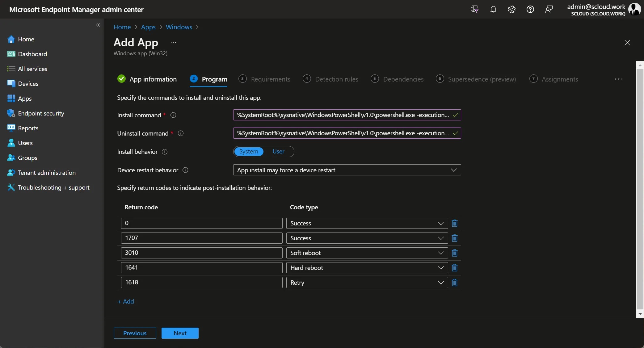Open portal settings gear
This screenshot has width=644, height=348.
coord(512,9)
